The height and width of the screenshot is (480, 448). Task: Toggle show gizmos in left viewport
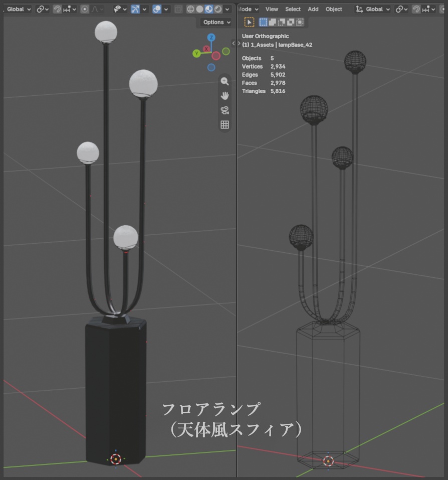tap(135, 9)
